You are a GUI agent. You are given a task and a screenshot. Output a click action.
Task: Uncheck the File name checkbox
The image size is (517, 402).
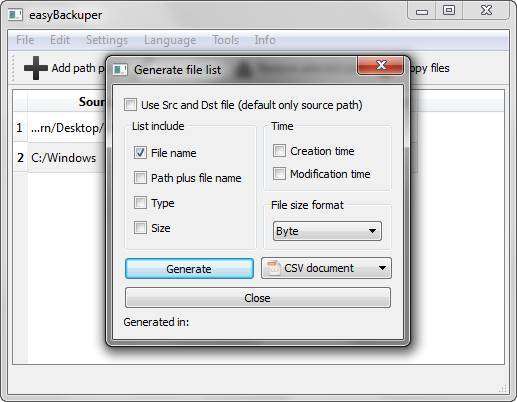(x=140, y=153)
